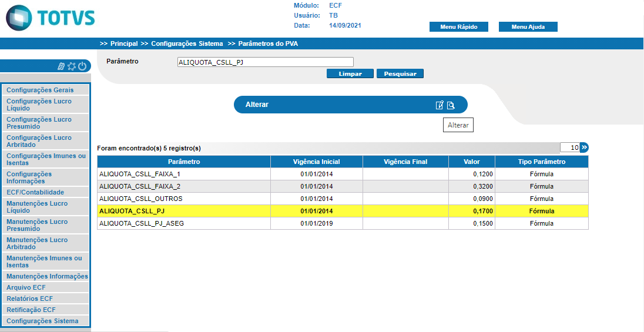This screenshot has height=332, width=644.
Task: Click the power logout icon in the sidebar header
Action: point(82,66)
